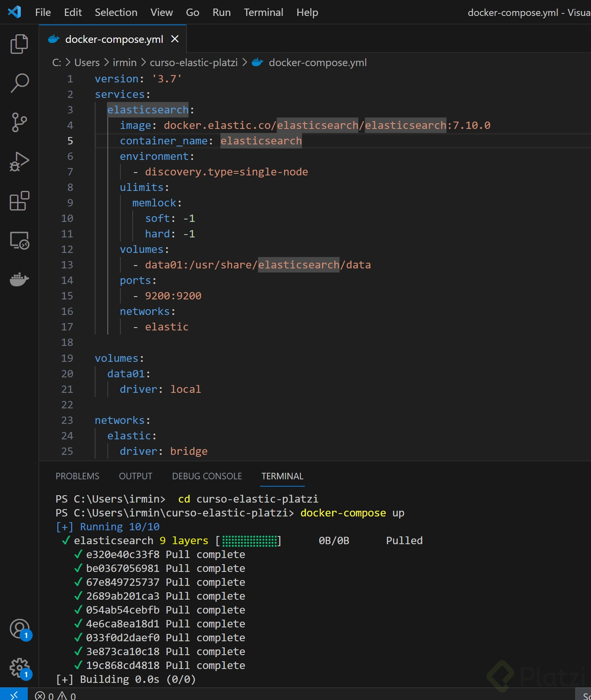
Task: Click layer 'e320e40c33f8' pull complete line
Action: click(160, 554)
